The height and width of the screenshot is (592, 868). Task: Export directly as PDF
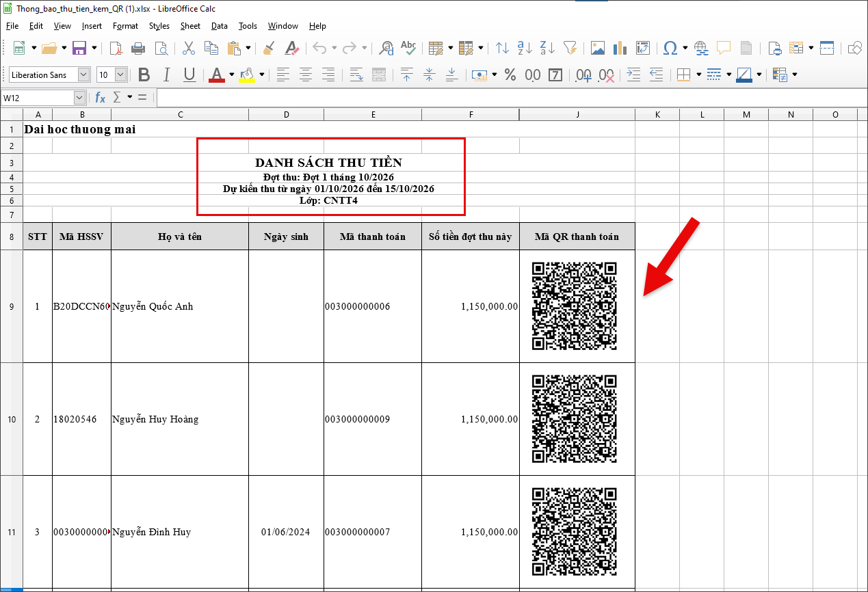pyautogui.click(x=116, y=48)
